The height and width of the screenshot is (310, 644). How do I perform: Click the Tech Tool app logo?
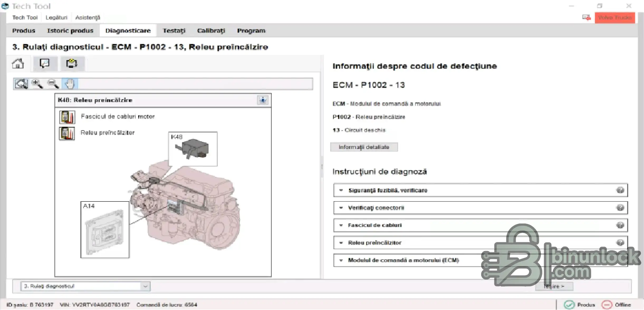point(5,6)
